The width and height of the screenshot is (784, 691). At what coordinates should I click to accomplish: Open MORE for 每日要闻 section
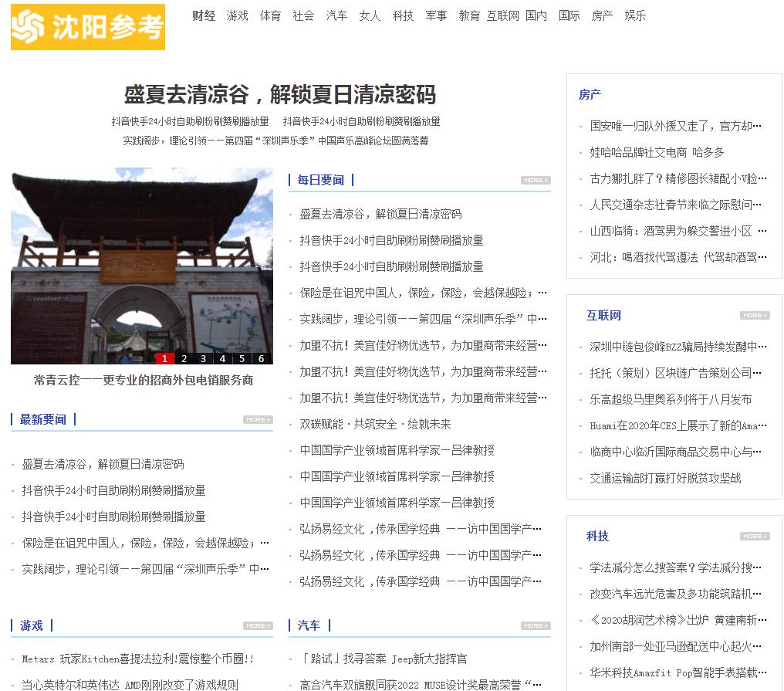[536, 180]
